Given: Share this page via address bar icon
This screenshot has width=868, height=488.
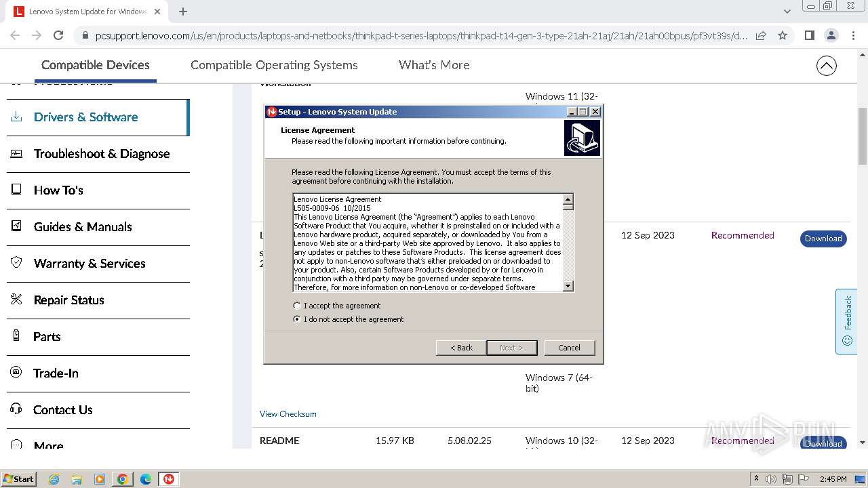Looking at the screenshot, I should coord(761,36).
